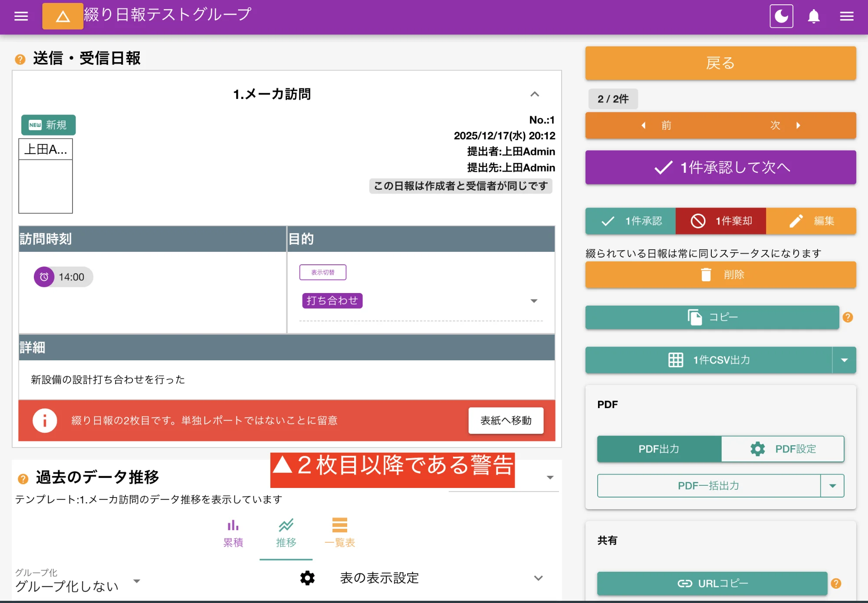
Task: Toggle dark mode with the moon icon
Action: [x=781, y=16]
